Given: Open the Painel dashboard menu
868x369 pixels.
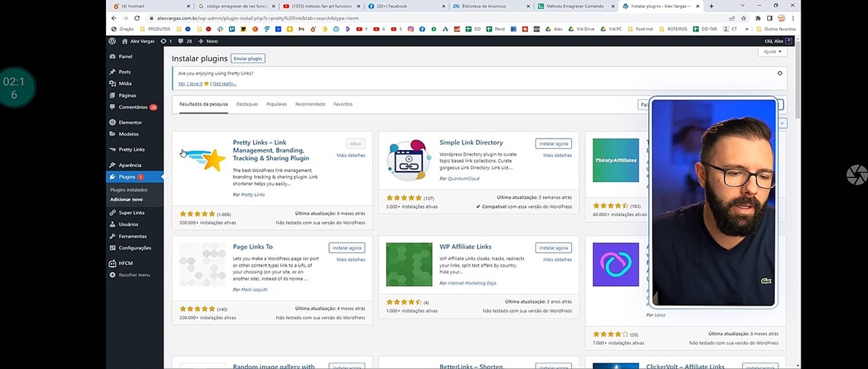Looking at the screenshot, I should [126, 56].
